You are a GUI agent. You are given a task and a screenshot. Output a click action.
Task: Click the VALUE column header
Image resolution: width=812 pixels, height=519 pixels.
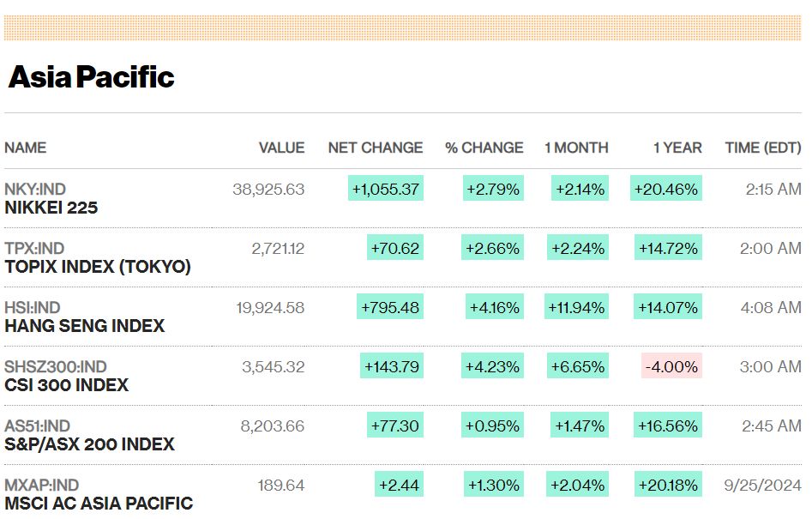282,148
